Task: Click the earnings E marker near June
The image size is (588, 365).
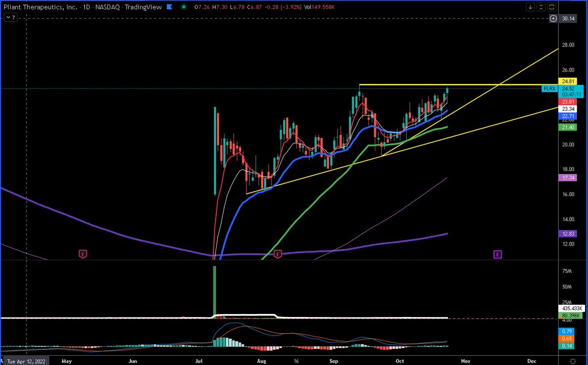Action: pos(83,254)
